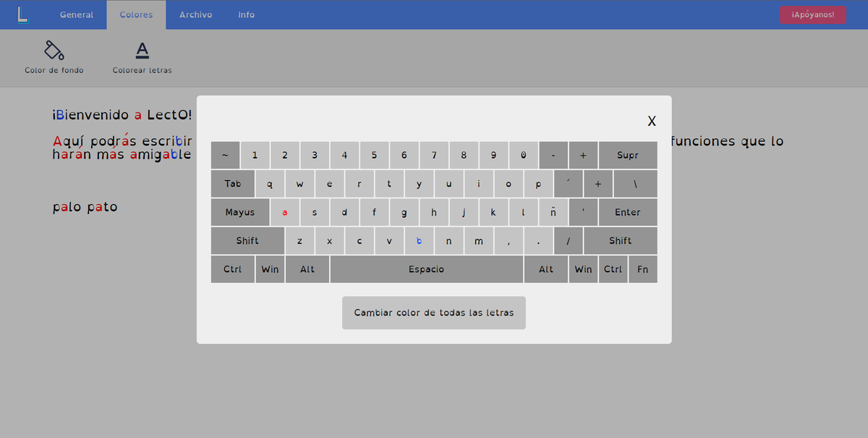Select the letter n key
The image size is (868, 438).
[448, 240]
